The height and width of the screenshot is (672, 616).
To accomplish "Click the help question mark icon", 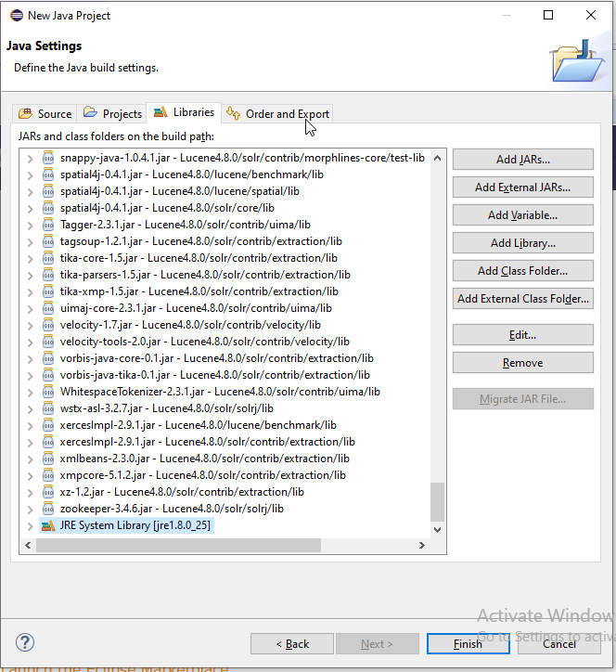I will [x=25, y=642].
